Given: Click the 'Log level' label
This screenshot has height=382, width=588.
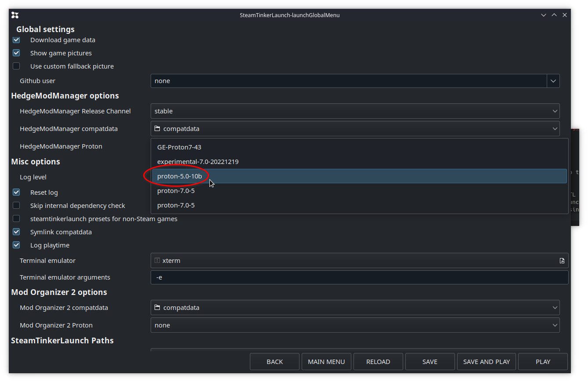Looking at the screenshot, I should [33, 177].
